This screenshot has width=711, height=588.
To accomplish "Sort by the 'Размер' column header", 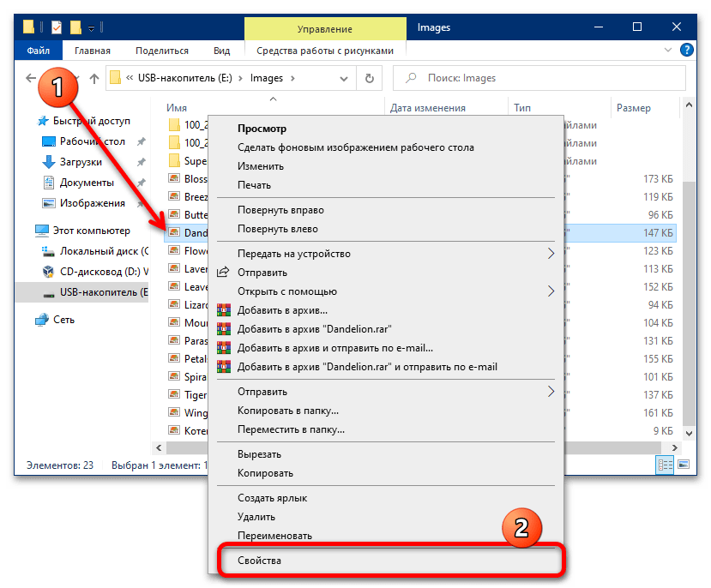I will [633, 108].
